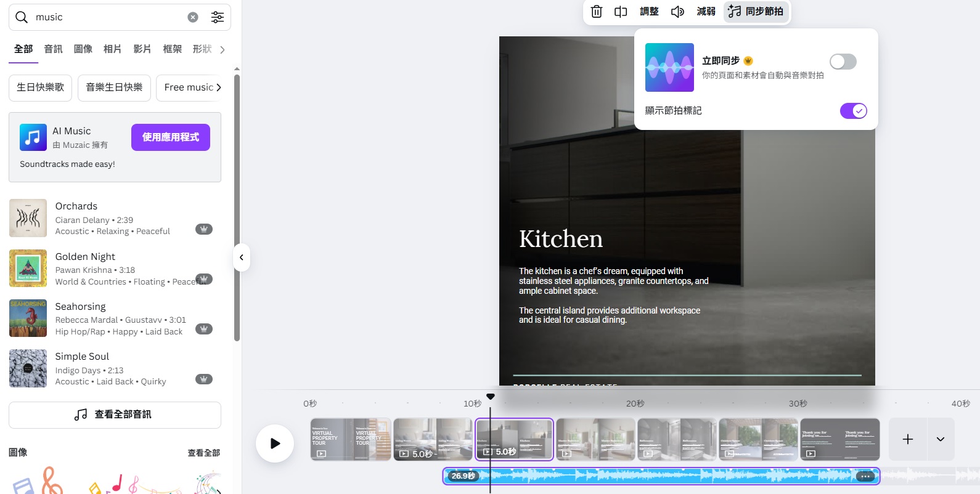The height and width of the screenshot is (494, 980).
Task: Play the video timeline
Action: click(275, 443)
